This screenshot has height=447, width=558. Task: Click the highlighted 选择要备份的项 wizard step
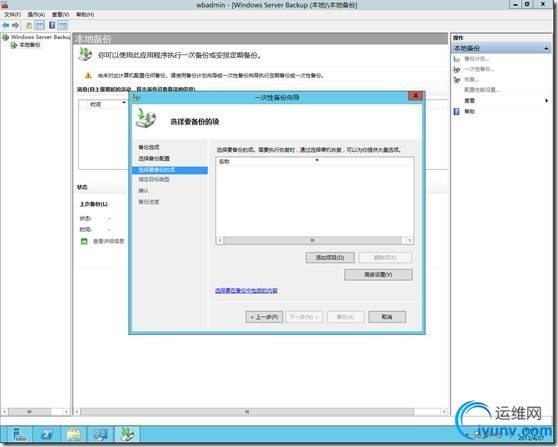click(x=170, y=170)
